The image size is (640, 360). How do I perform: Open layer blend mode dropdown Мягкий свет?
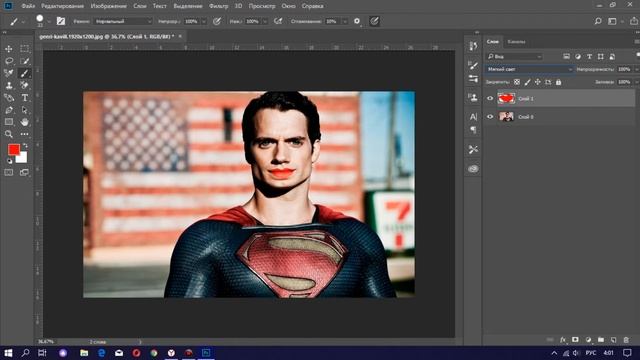529,69
